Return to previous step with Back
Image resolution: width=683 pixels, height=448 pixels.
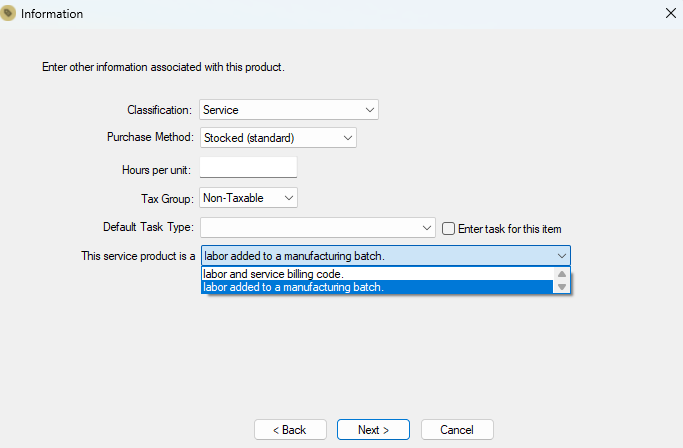(290, 430)
